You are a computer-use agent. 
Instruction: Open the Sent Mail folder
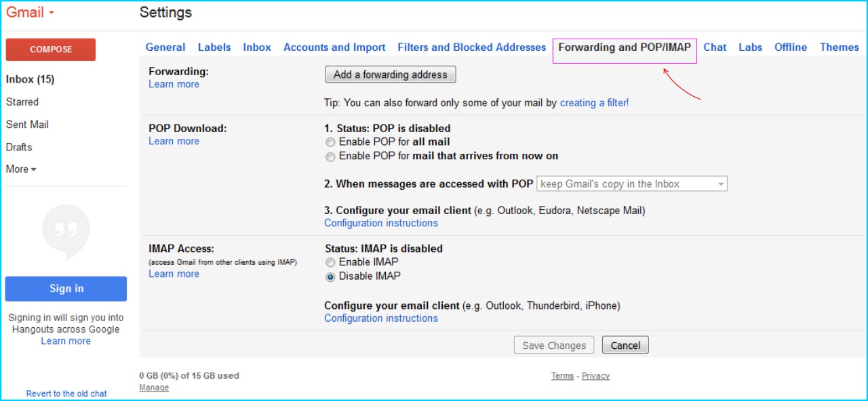(27, 125)
